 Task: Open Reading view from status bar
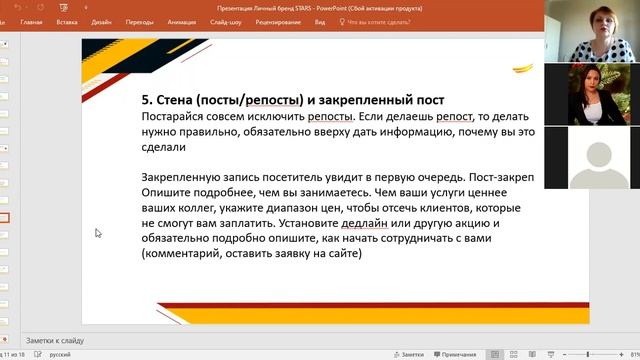(x=532, y=354)
